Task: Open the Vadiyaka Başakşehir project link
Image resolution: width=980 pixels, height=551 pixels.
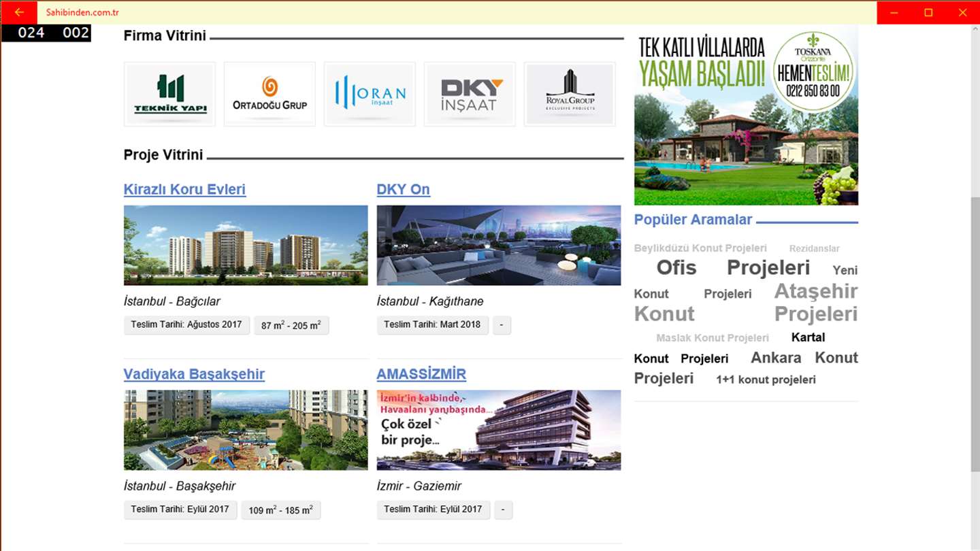Action: (x=194, y=375)
